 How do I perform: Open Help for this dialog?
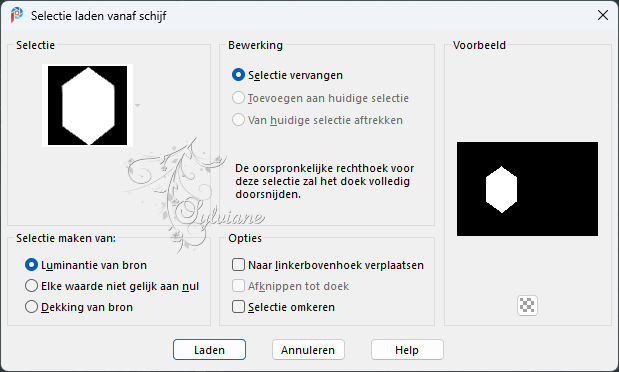click(407, 350)
